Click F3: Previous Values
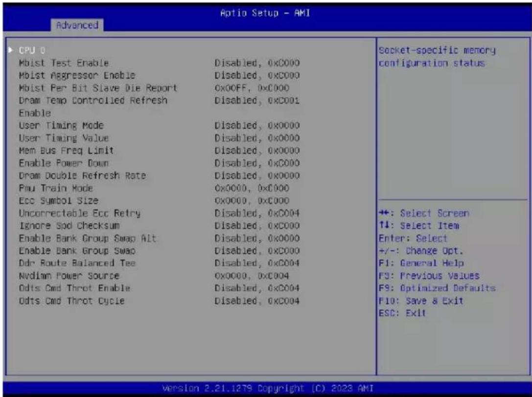Image resolution: width=532 pixels, height=397 pixels. 429,276
